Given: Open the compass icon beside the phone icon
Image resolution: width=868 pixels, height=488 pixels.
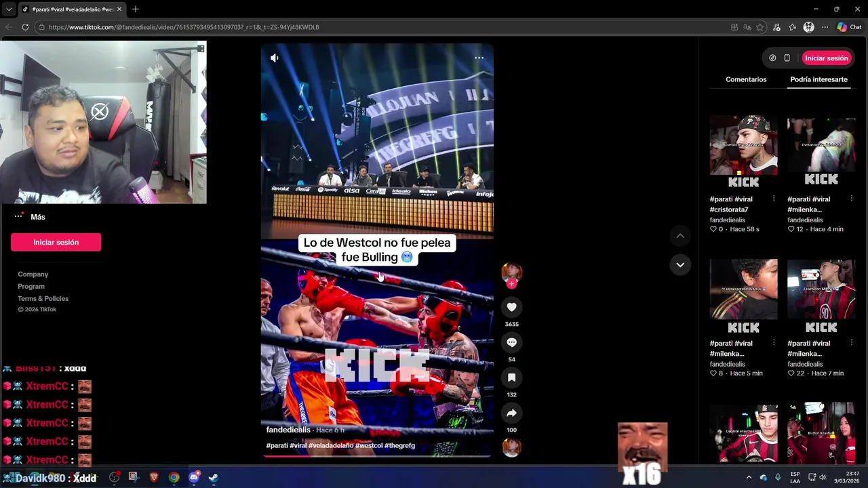Looking at the screenshot, I should pyautogui.click(x=772, y=58).
